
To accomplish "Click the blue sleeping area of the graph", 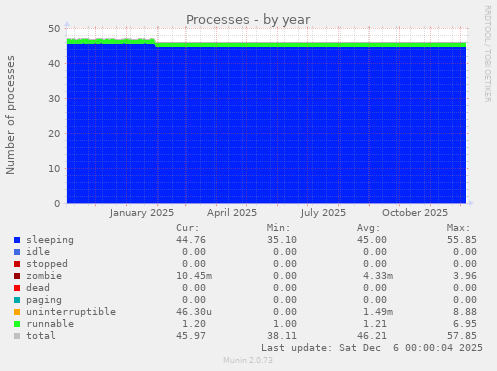I will tap(267, 125).
